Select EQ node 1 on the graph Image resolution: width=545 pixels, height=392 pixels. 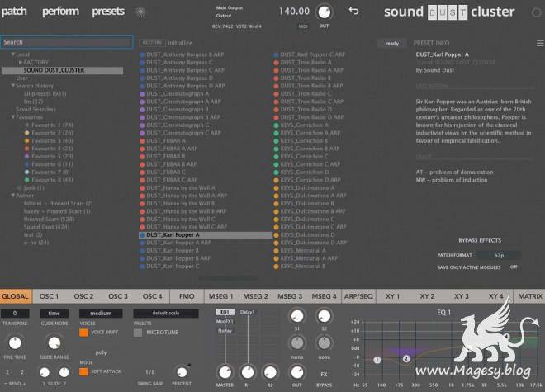[x=377, y=360]
